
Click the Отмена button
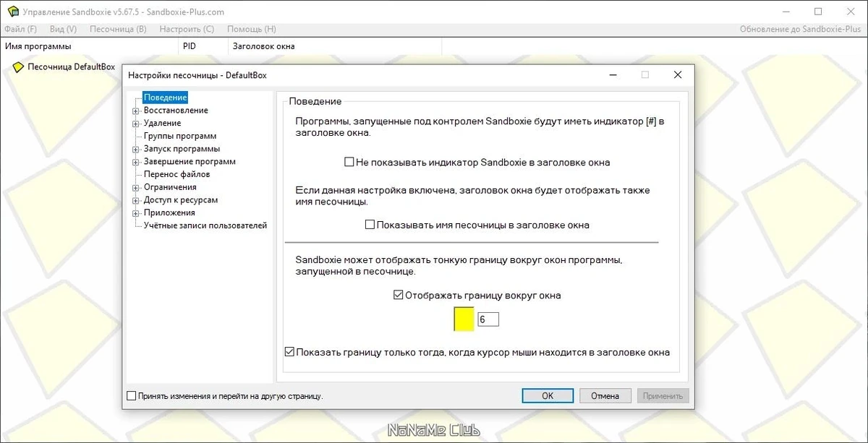(605, 395)
